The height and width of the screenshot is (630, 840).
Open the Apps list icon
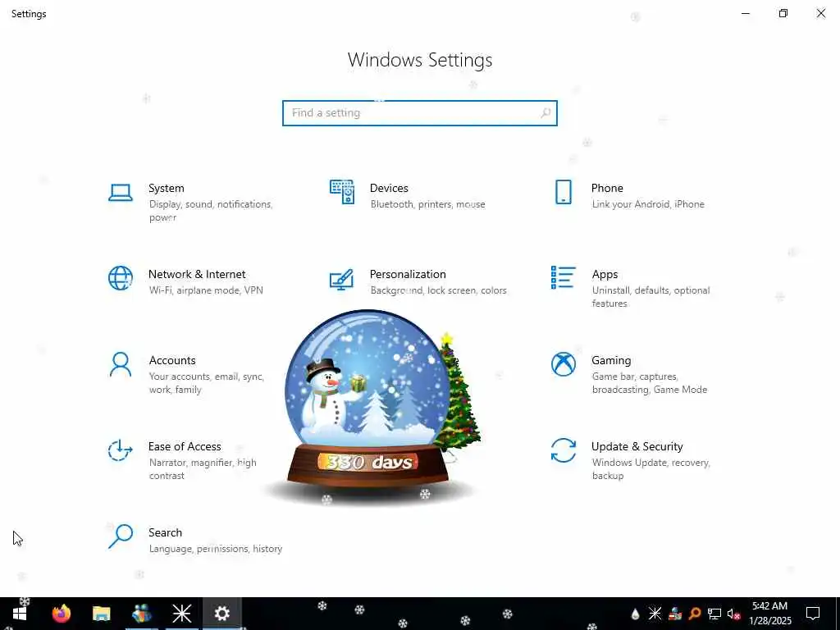click(x=563, y=277)
